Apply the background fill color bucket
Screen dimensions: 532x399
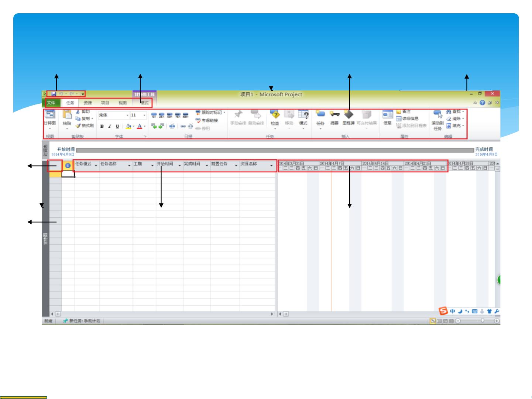click(128, 126)
